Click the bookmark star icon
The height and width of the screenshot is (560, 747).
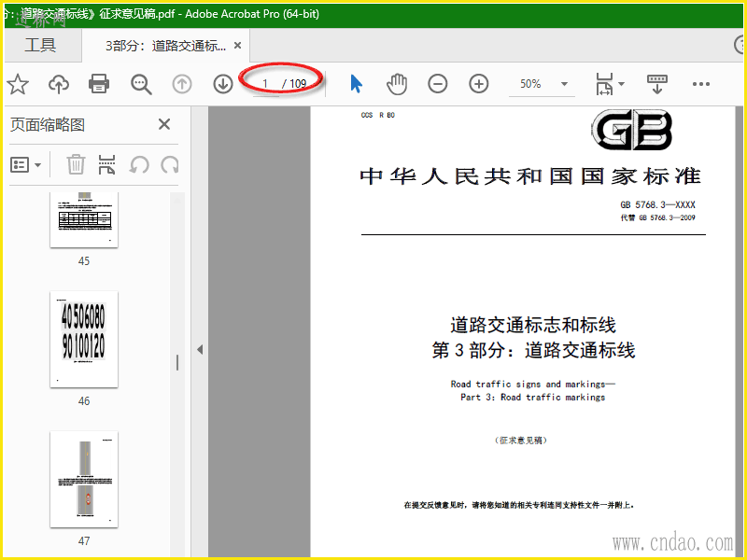click(x=18, y=84)
